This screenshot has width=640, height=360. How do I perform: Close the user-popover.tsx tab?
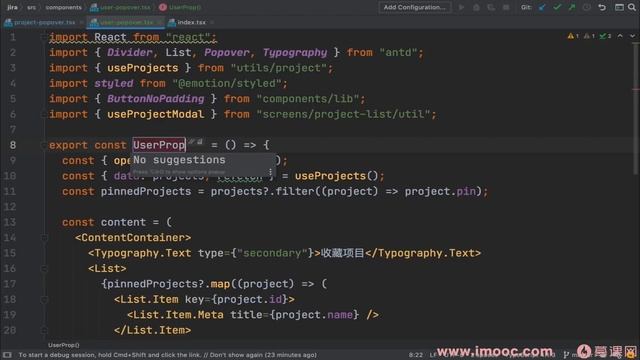point(160,22)
